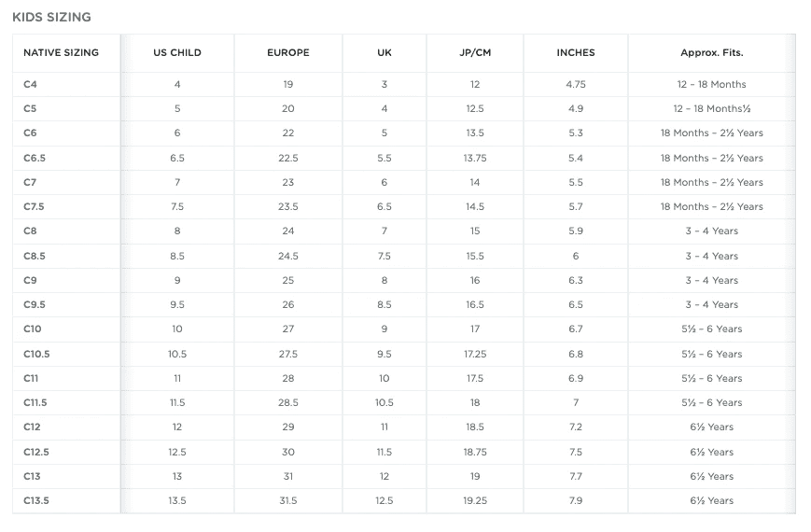Select the C8 row's 3 – 4 Years cell
Image resolution: width=811 pixels, height=532 pixels.
tap(712, 231)
